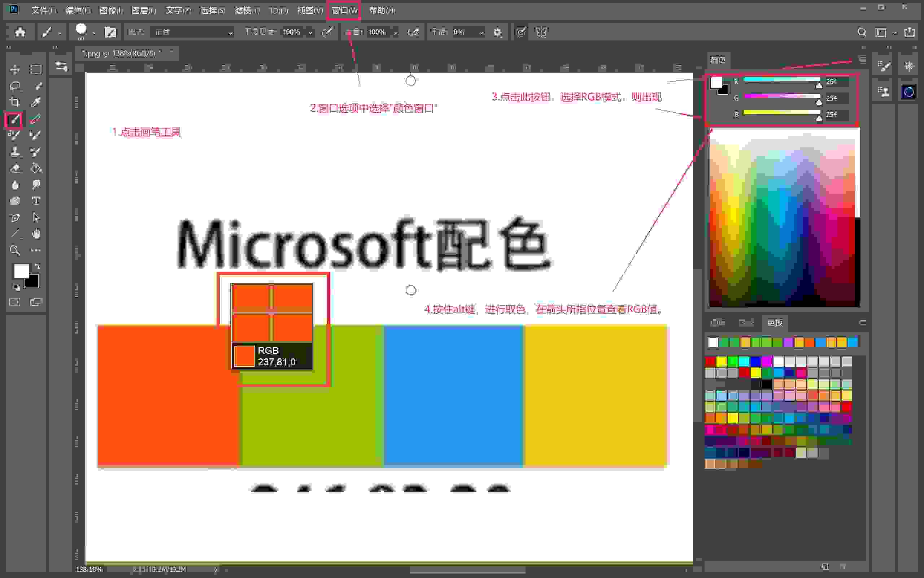Open the brush preset picker arrow
The height and width of the screenshot is (578, 924).
click(x=94, y=33)
